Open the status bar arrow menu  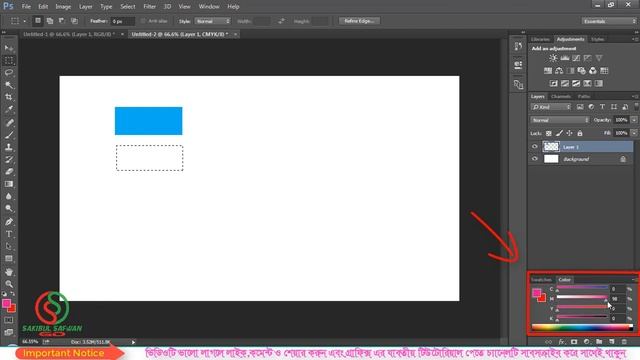pos(133,342)
